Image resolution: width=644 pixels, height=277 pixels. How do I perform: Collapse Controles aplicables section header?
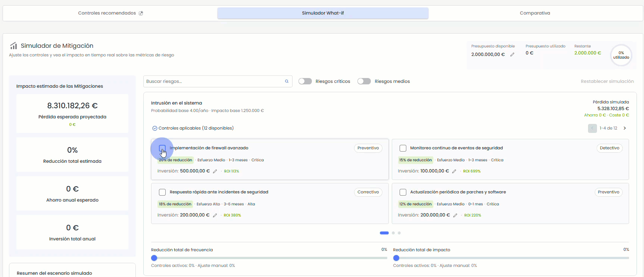[193, 128]
